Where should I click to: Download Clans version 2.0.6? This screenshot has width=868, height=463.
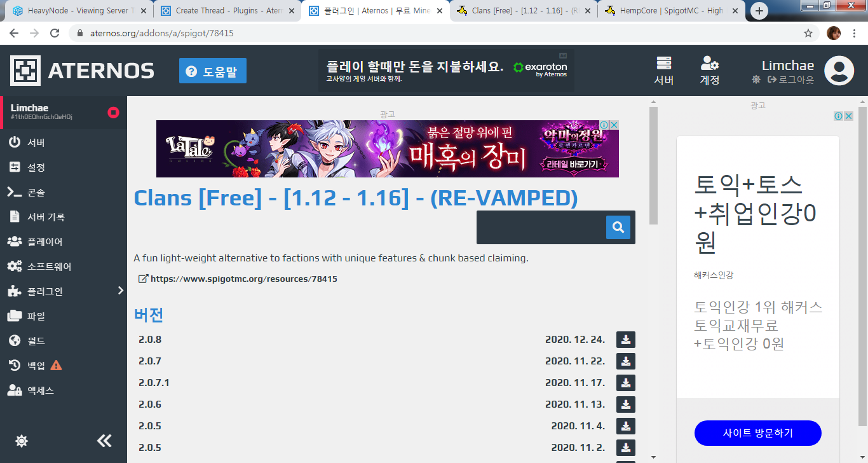click(626, 404)
